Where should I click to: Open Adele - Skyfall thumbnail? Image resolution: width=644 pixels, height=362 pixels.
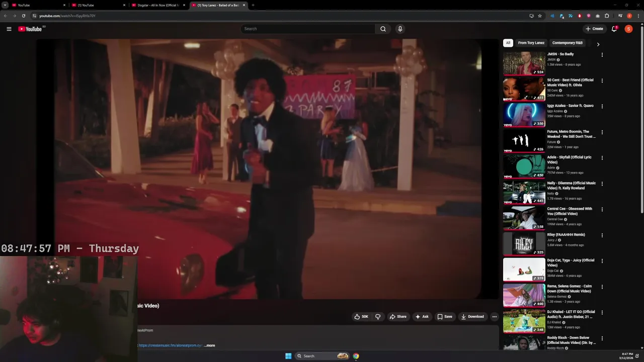point(524,166)
